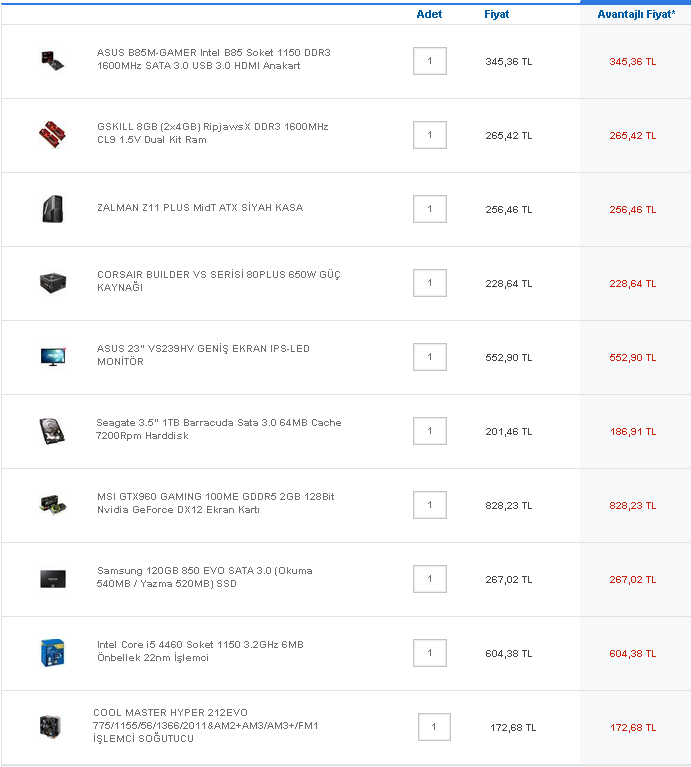Click the Seagate Barracuda hard disk image

(x=52, y=430)
